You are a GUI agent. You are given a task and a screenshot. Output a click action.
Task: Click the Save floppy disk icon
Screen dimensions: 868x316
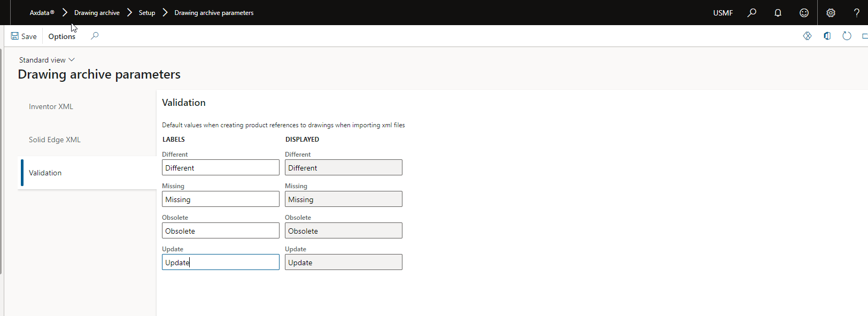(15, 36)
